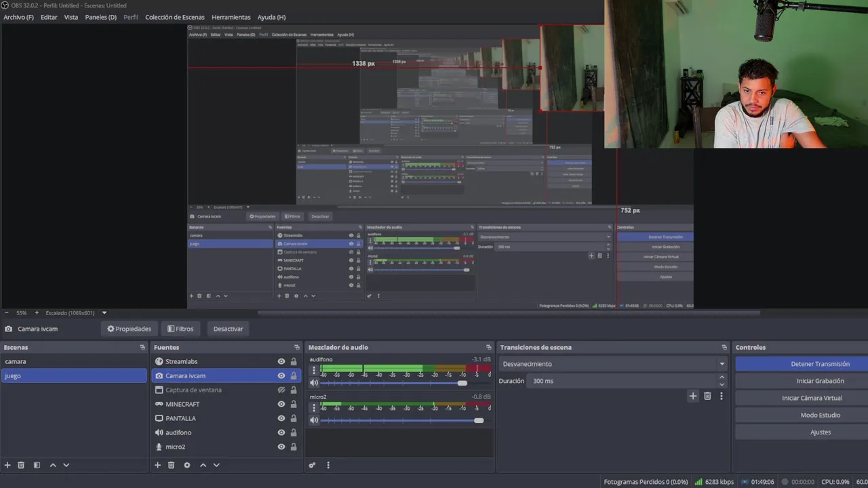Zoom in preview with plus icon
The height and width of the screenshot is (488, 868).
(37, 313)
